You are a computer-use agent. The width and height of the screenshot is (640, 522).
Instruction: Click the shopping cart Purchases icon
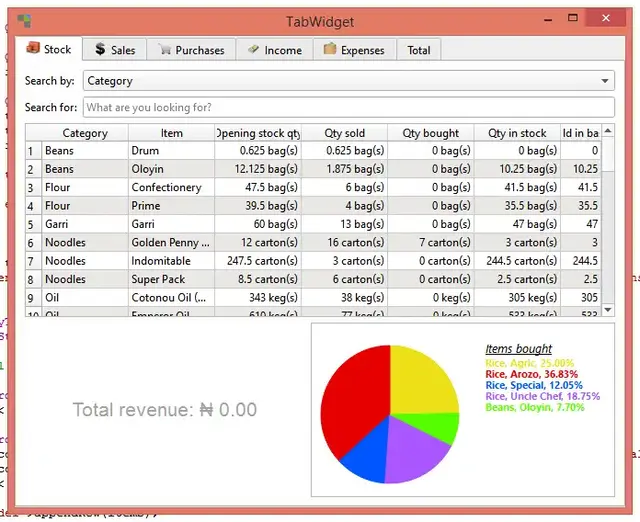pos(164,50)
